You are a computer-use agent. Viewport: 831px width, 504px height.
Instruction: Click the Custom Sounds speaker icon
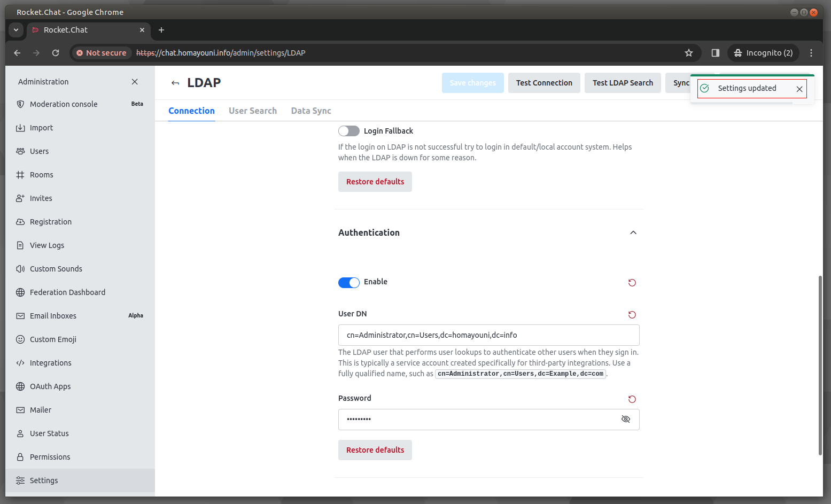click(20, 269)
